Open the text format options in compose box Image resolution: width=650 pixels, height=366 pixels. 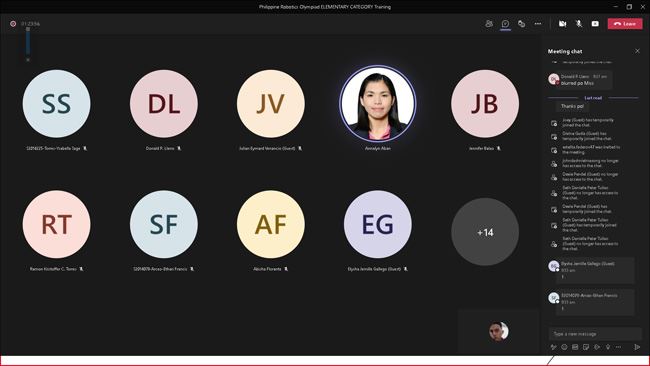point(553,347)
